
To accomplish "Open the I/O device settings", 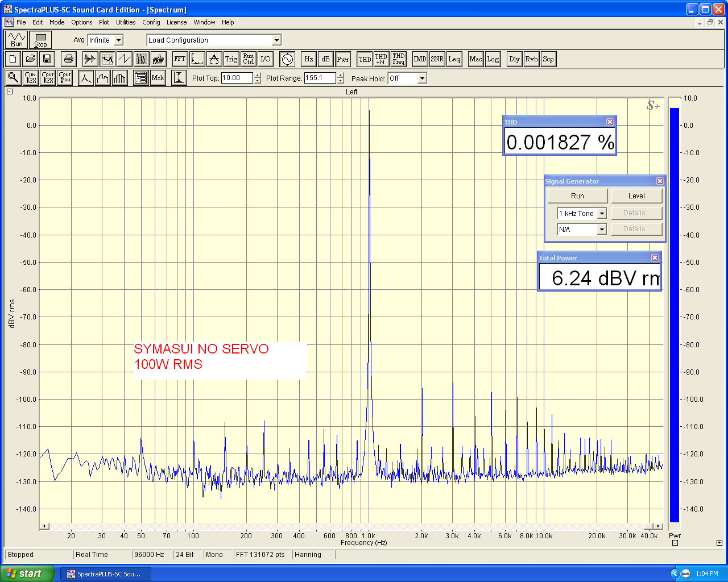I will 265,59.
